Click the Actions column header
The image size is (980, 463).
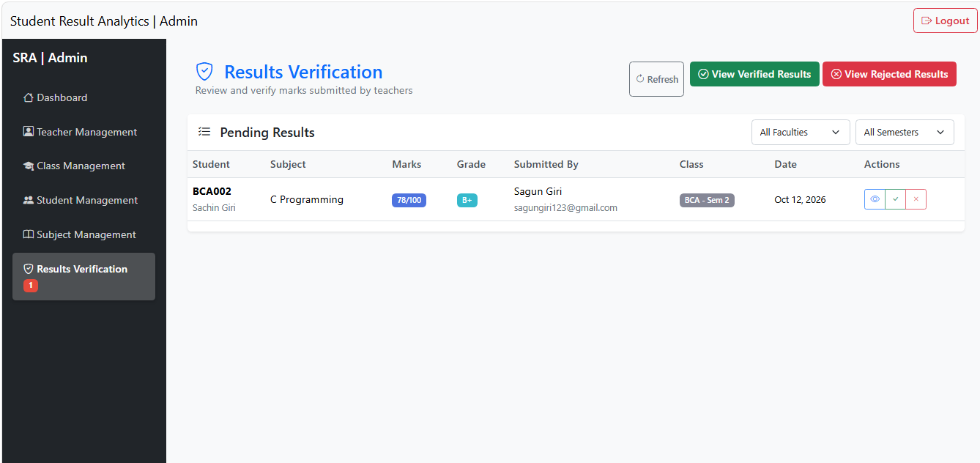882,164
